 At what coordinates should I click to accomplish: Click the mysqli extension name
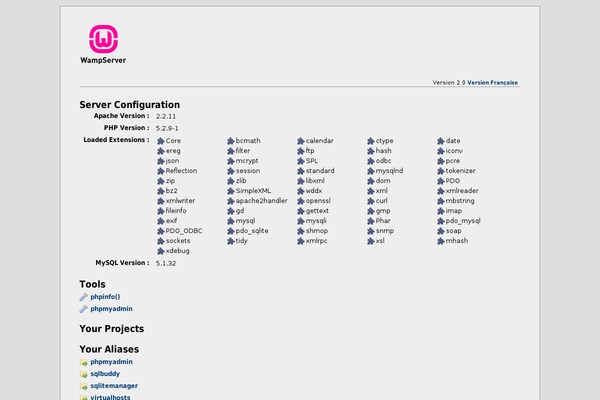[316, 221]
